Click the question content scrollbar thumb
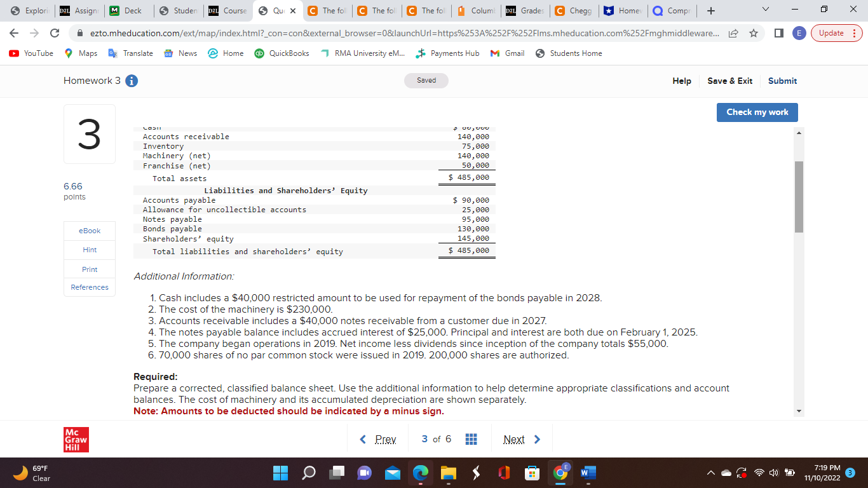This screenshot has height=488, width=868. click(799, 197)
